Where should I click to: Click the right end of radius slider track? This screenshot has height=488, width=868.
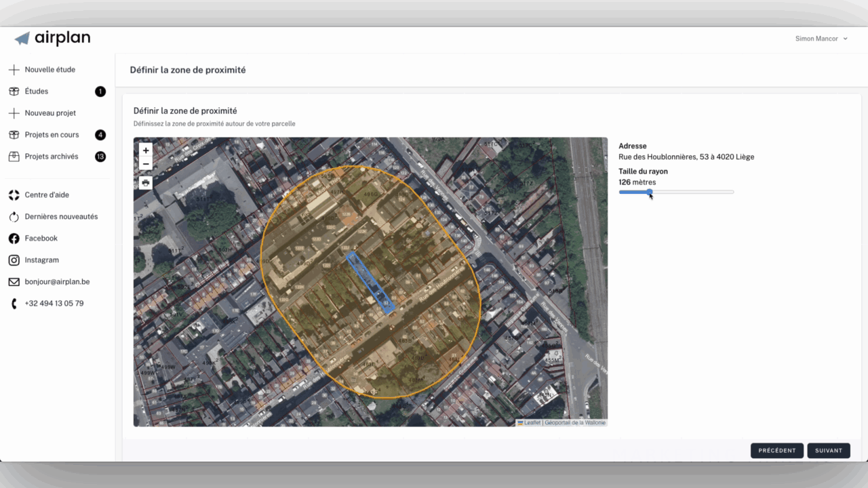click(x=732, y=192)
